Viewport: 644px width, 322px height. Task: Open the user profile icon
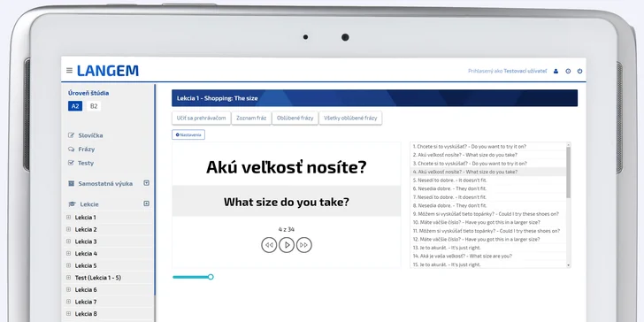point(556,71)
